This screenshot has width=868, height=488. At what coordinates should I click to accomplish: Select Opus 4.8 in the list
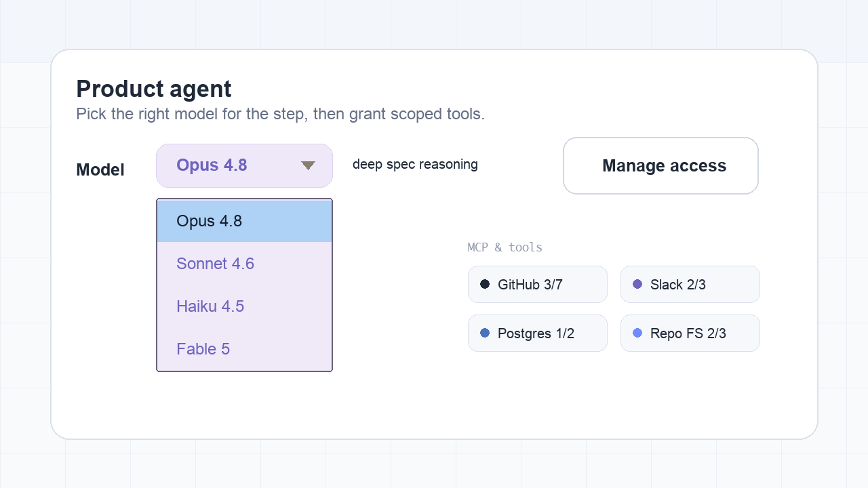click(244, 221)
